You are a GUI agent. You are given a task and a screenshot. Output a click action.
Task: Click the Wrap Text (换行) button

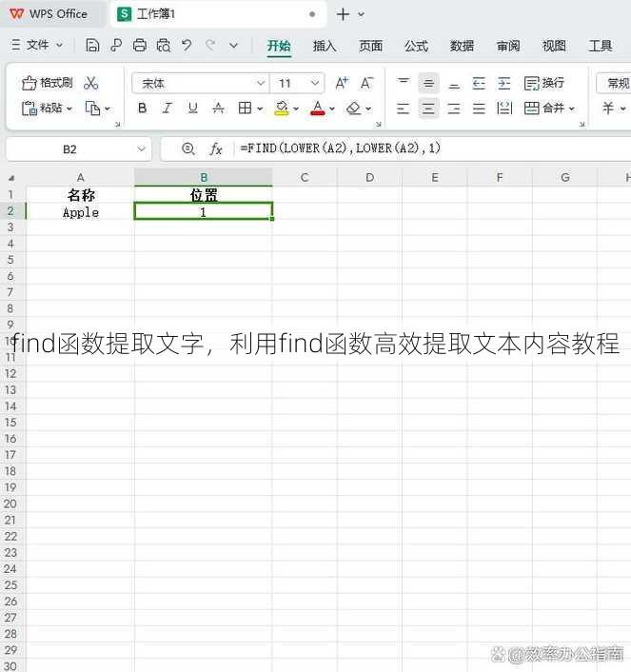(x=544, y=83)
